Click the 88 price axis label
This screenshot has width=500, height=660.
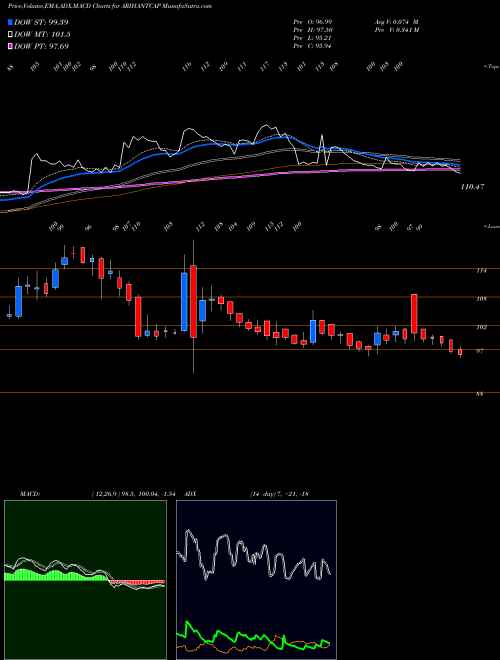tap(479, 394)
